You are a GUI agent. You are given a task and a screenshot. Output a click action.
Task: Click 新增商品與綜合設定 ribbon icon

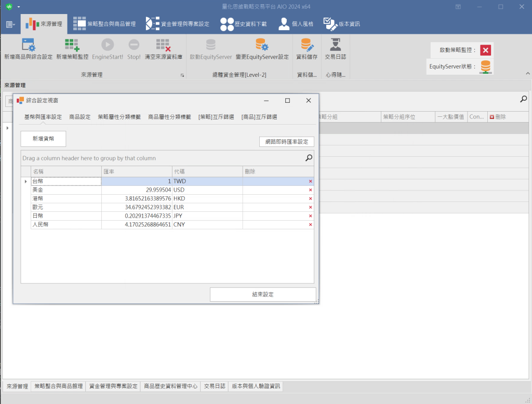click(x=28, y=45)
